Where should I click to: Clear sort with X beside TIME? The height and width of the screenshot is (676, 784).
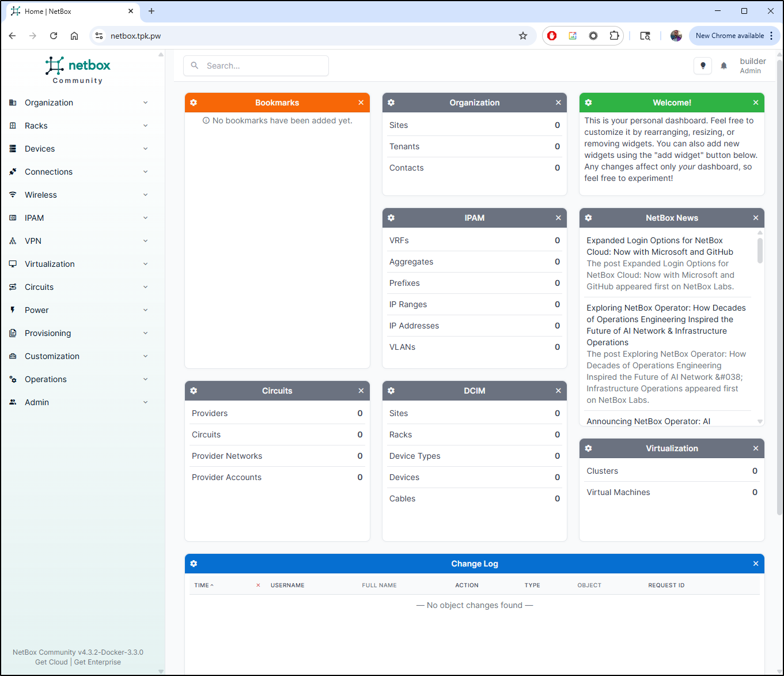258,585
